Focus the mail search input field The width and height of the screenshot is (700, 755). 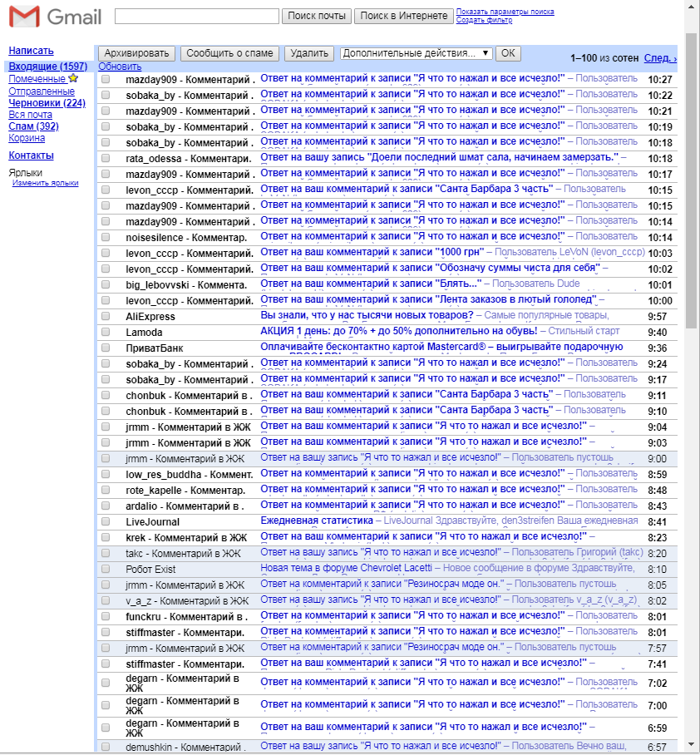point(197,16)
